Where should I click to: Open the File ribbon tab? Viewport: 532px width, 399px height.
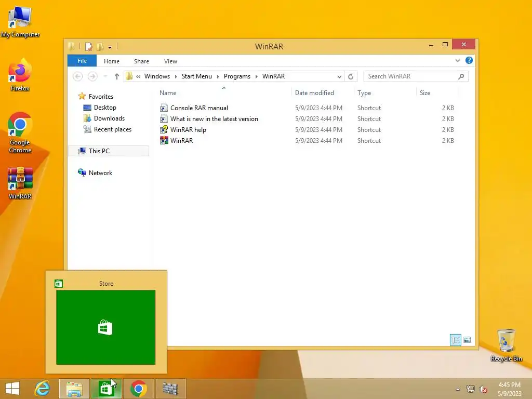point(82,61)
